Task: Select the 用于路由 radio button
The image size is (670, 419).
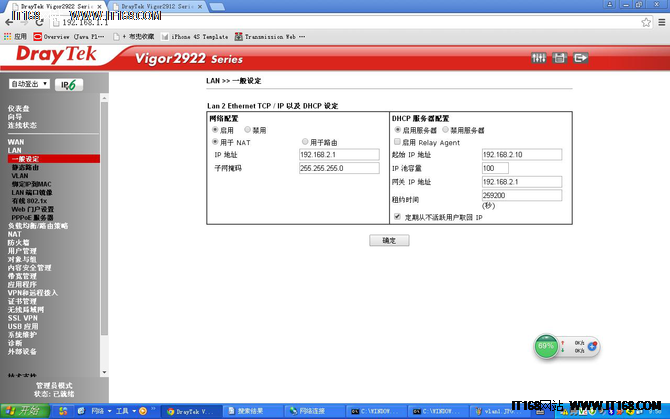Action: 304,142
